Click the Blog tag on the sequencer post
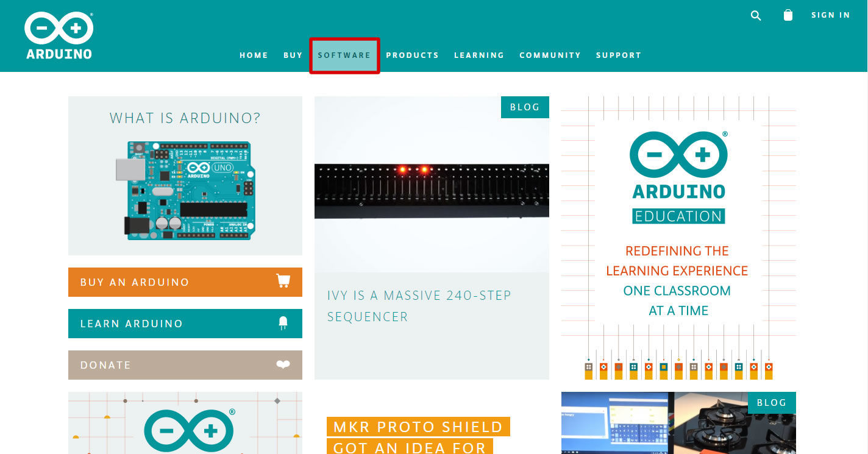The width and height of the screenshot is (868, 454). (525, 107)
